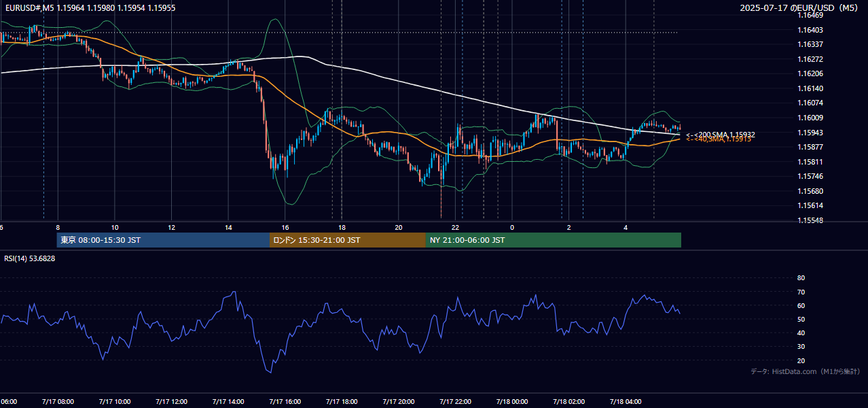Click hour label 18 under price chart

click(x=342, y=227)
